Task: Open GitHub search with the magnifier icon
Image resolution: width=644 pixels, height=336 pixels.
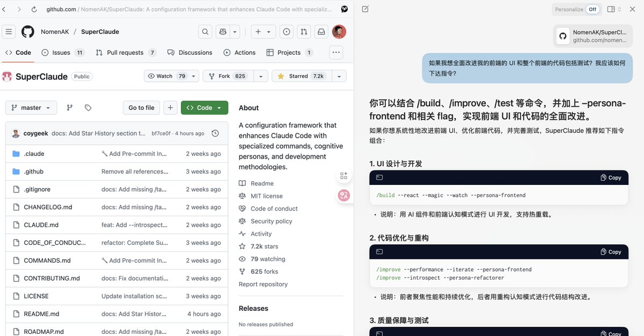Action: point(205,32)
